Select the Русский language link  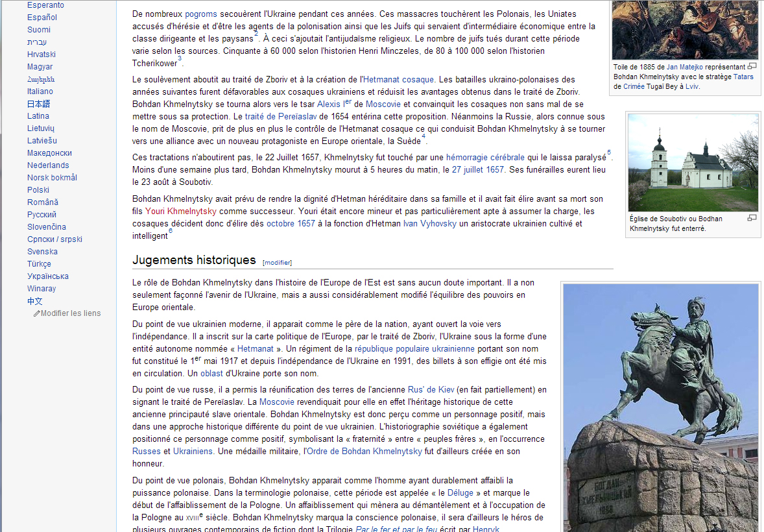pyautogui.click(x=42, y=215)
